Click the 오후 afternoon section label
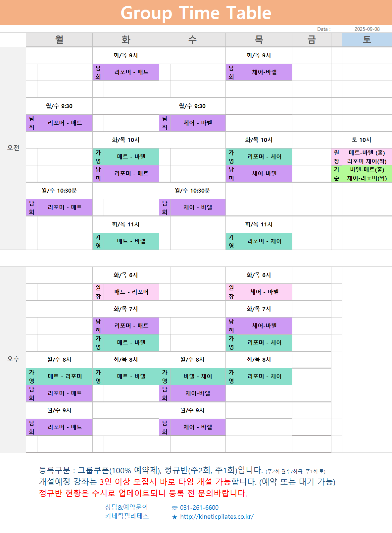 pyautogui.click(x=13, y=359)
